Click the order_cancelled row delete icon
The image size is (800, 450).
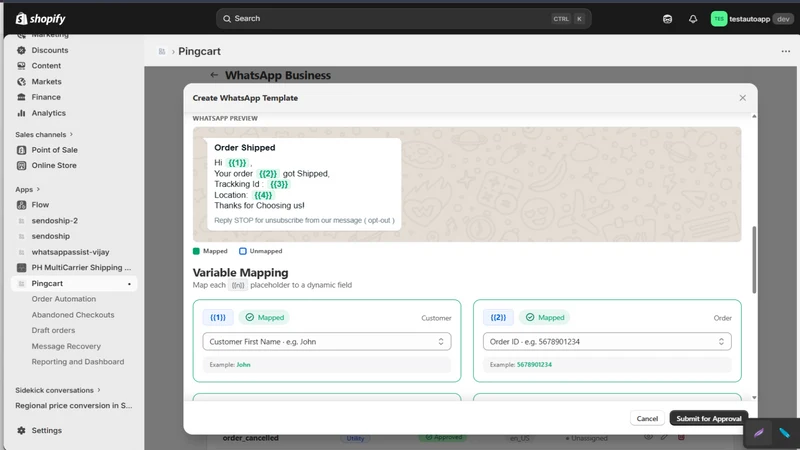coord(681,437)
